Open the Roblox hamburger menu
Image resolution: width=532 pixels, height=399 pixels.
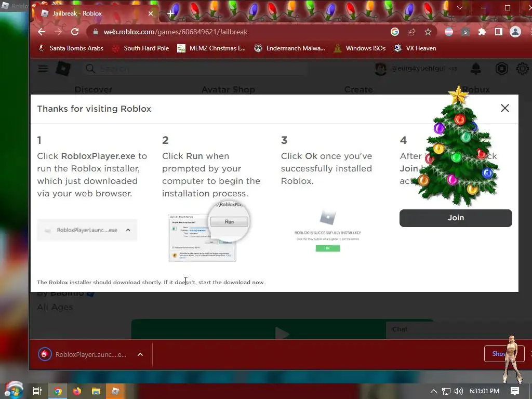tap(43, 69)
